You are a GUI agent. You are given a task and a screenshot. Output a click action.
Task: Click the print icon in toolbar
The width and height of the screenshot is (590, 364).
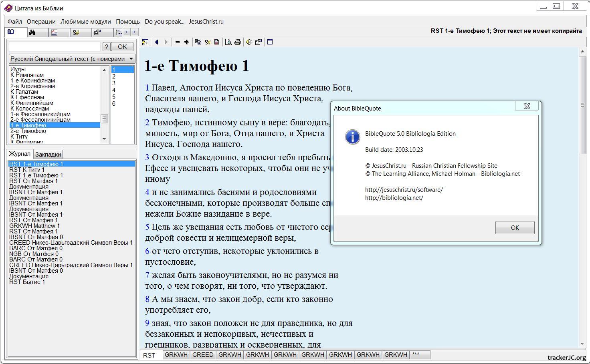tap(238, 42)
